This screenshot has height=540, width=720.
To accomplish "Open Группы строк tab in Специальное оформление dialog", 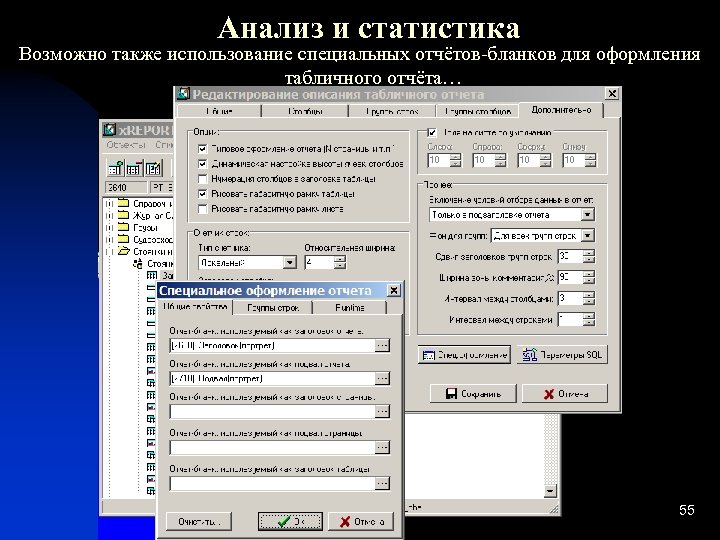I will (x=273, y=308).
